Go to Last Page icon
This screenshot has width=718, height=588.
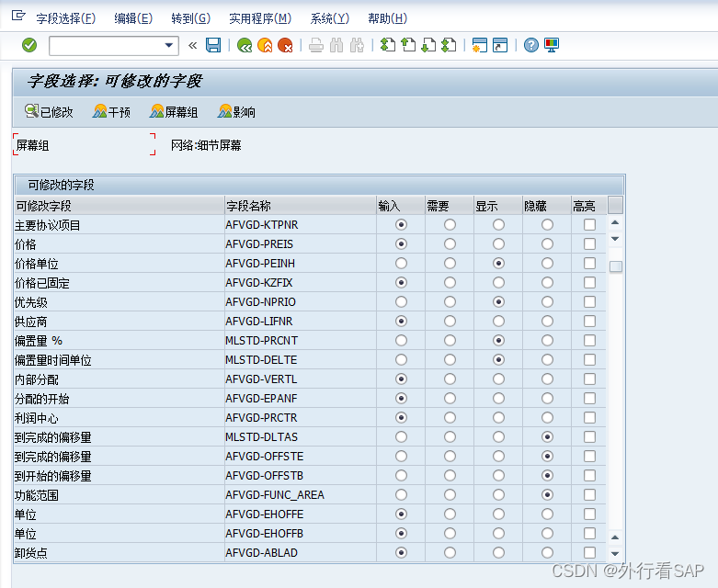449,45
